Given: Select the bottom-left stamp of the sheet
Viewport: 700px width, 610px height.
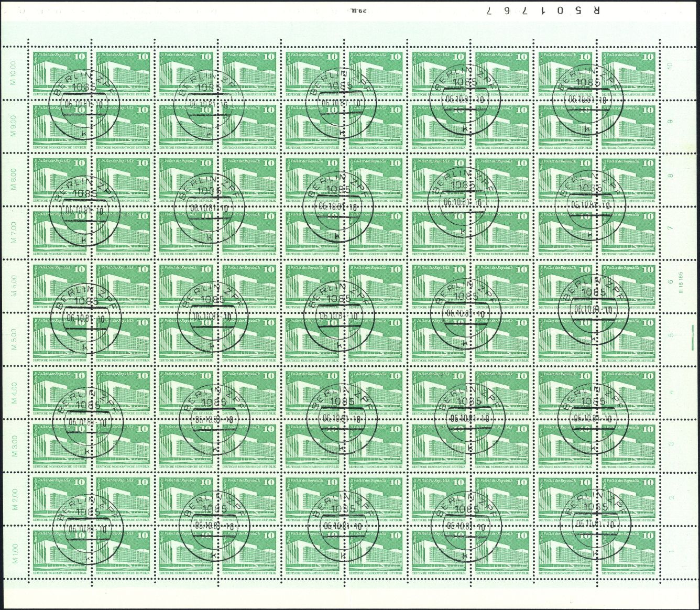Looking at the screenshot, I should pos(60,551).
